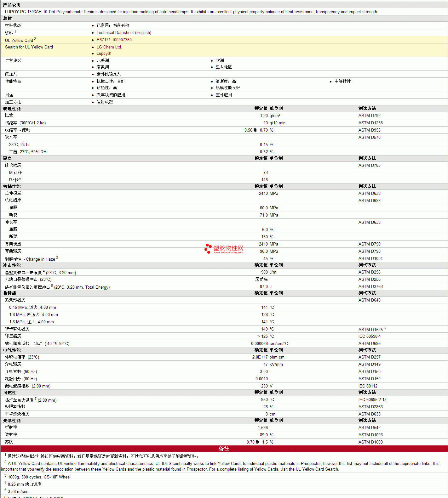Click the 无断裂 unnotched impact result
Viewport: 448px width, 498px height.
pyautogui.click(x=261, y=279)
